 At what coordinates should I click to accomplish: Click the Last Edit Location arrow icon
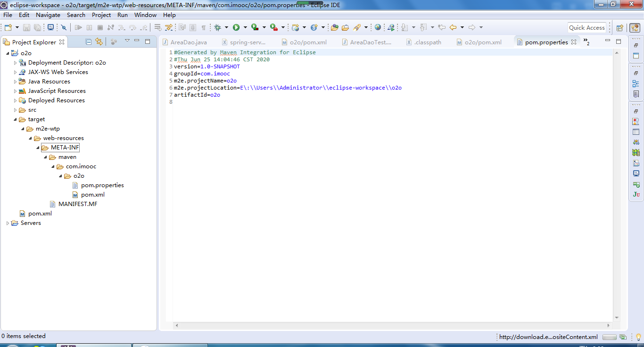click(x=442, y=27)
